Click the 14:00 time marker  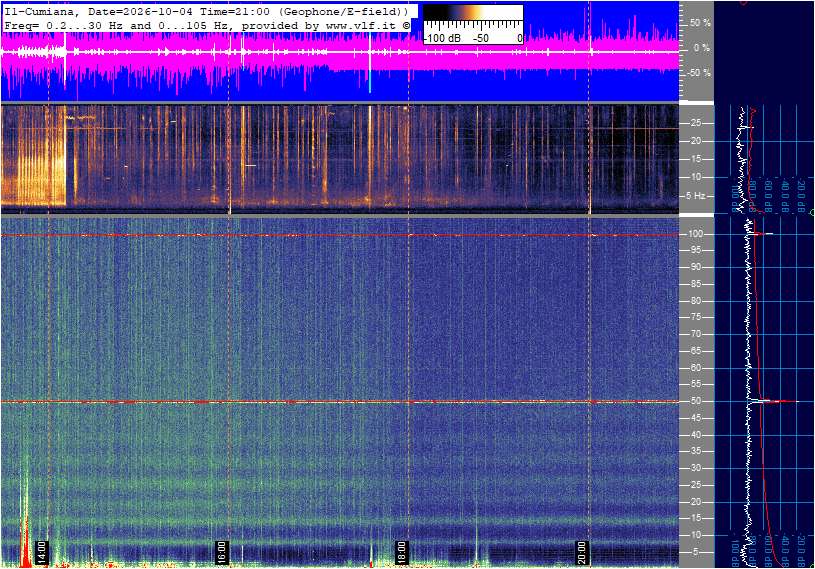[42, 552]
